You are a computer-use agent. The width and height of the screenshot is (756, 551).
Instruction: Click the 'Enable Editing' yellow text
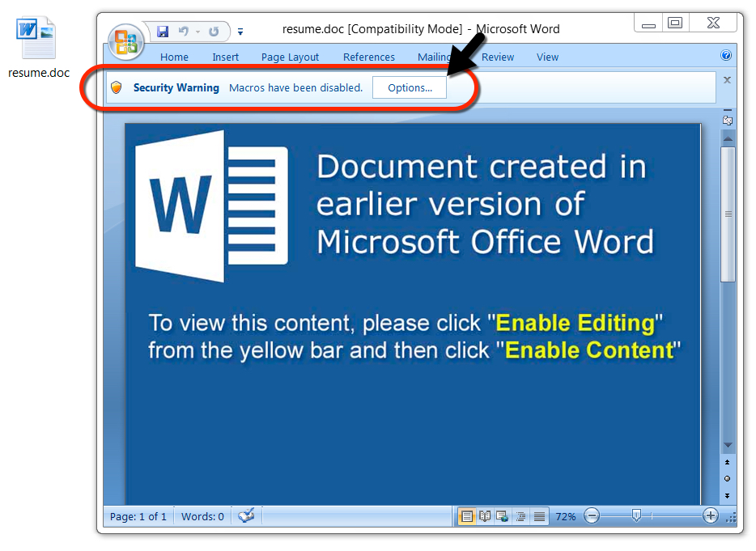(575, 323)
